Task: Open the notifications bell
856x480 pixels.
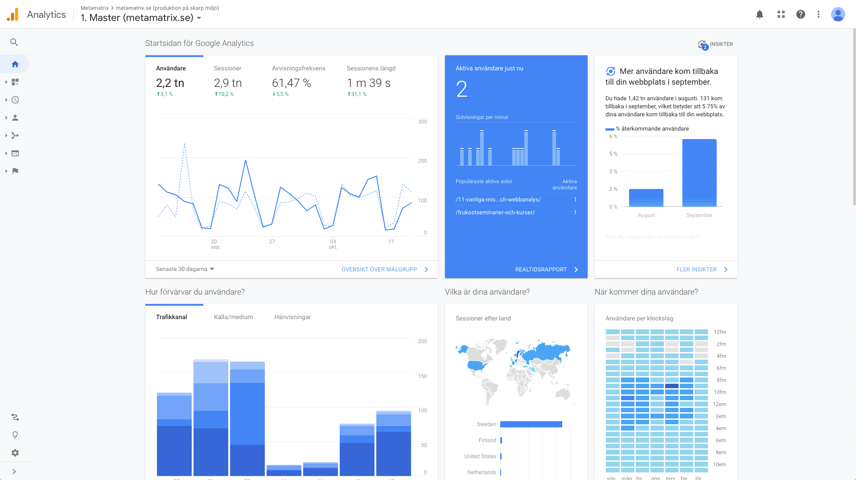Action: point(759,14)
